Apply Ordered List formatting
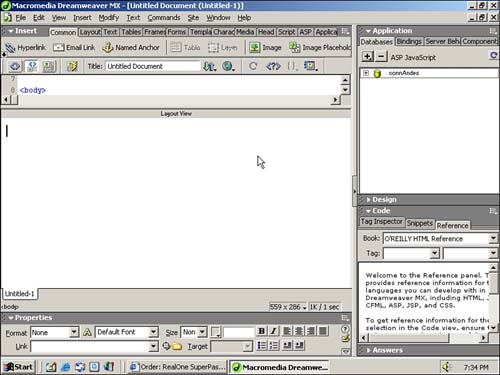The image size is (500, 375). [274, 345]
